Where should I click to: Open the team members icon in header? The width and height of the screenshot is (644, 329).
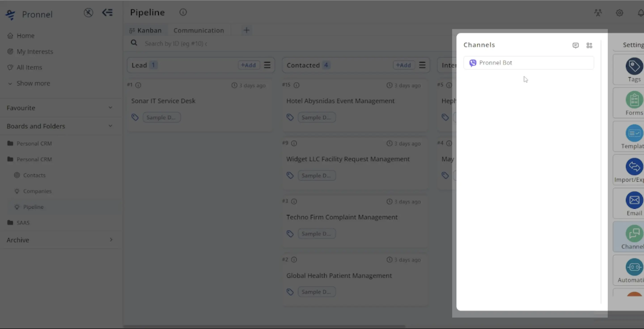598,13
